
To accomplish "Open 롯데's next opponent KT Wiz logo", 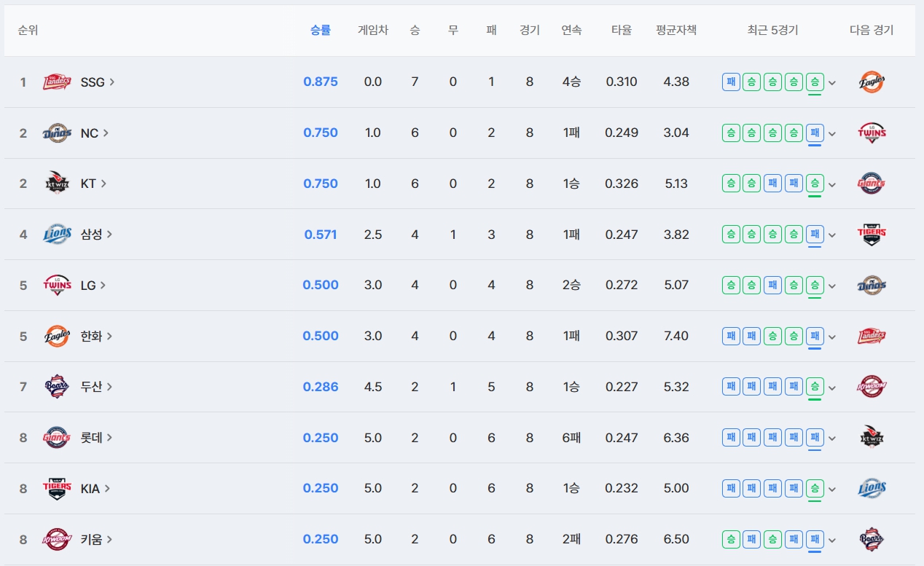I will click(872, 438).
